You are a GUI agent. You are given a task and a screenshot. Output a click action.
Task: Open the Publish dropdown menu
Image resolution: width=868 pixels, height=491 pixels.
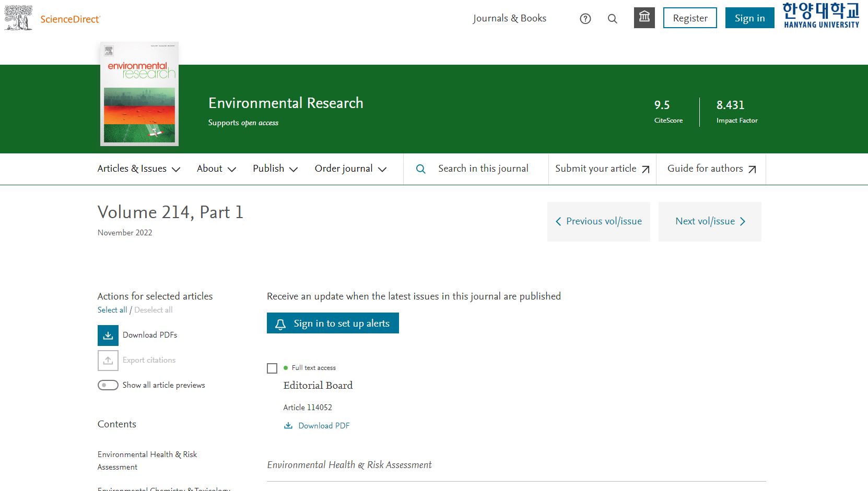coord(275,169)
